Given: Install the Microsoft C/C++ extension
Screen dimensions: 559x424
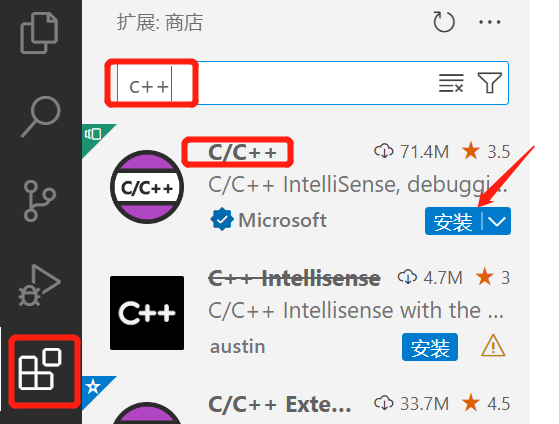Looking at the screenshot, I should (x=453, y=221).
